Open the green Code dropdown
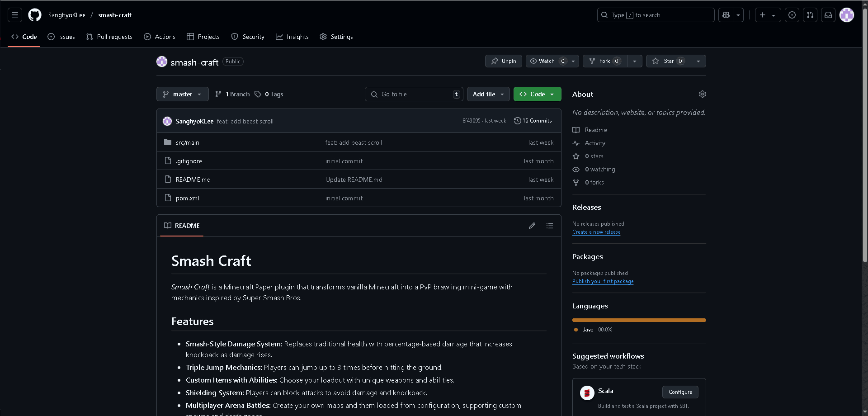 (537, 94)
